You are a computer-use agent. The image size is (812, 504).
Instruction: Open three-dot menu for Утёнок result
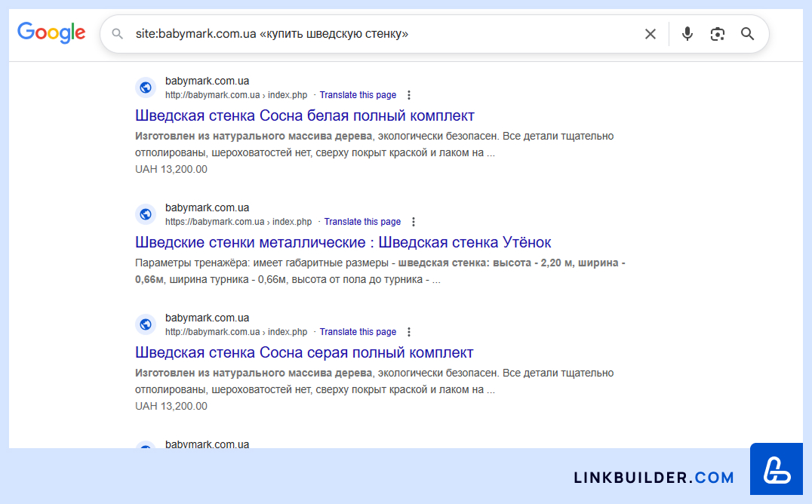pyautogui.click(x=414, y=222)
